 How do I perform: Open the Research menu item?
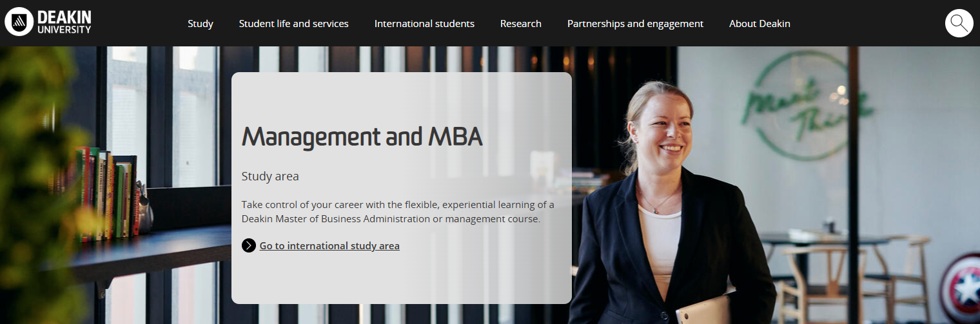coord(520,23)
